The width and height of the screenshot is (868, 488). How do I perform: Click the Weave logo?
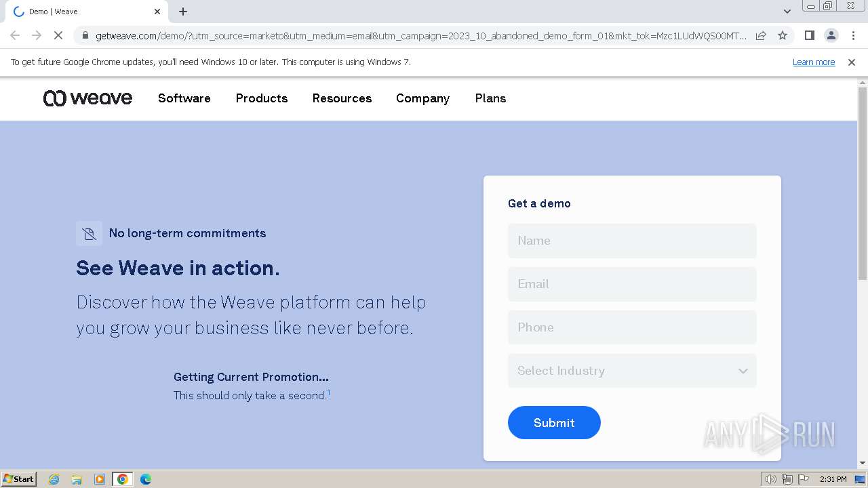click(x=87, y=98)
